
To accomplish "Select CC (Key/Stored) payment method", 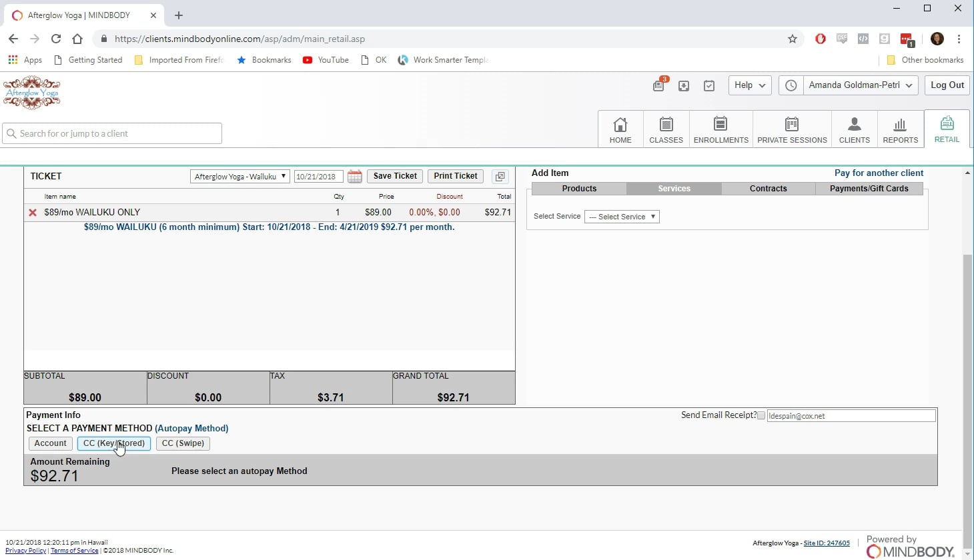I will click(114, 443).
